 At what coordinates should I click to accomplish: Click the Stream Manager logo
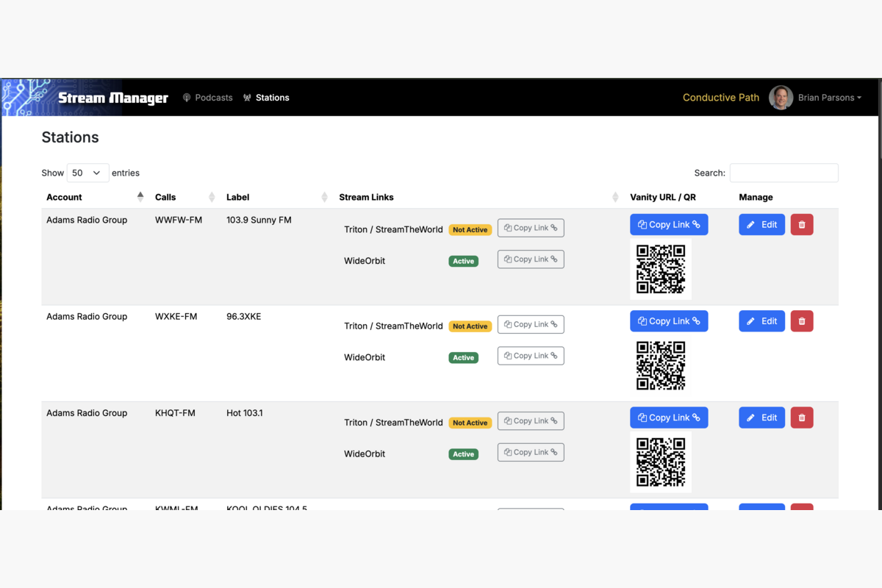pyautogui.click(x=112, y=98)
